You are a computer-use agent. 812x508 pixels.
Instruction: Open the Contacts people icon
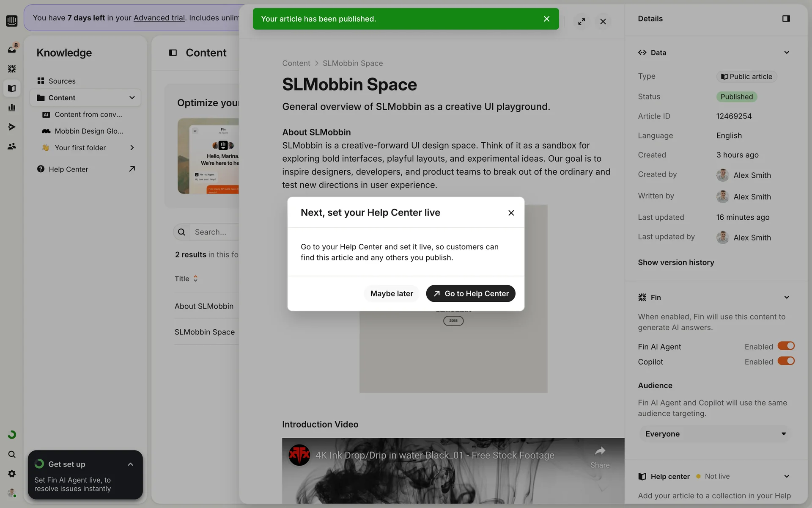(12, 146)
